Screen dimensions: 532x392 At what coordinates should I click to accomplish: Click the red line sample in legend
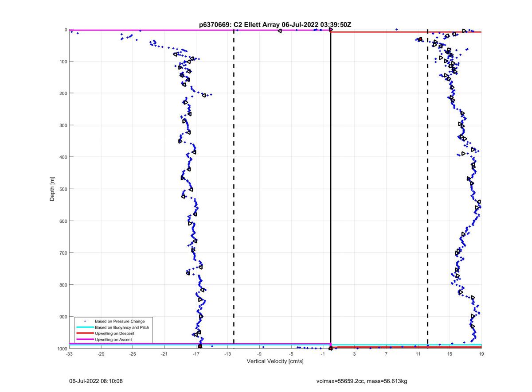(x=85, y=334)
